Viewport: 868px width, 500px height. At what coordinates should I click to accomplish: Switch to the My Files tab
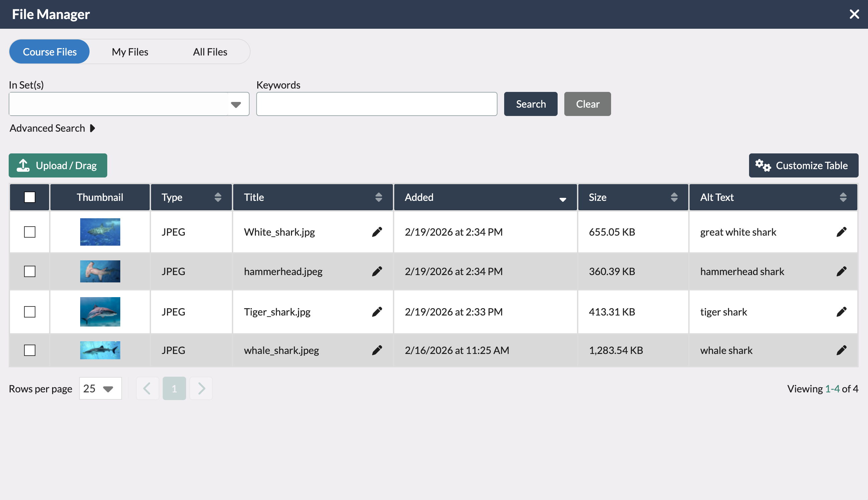129,51
